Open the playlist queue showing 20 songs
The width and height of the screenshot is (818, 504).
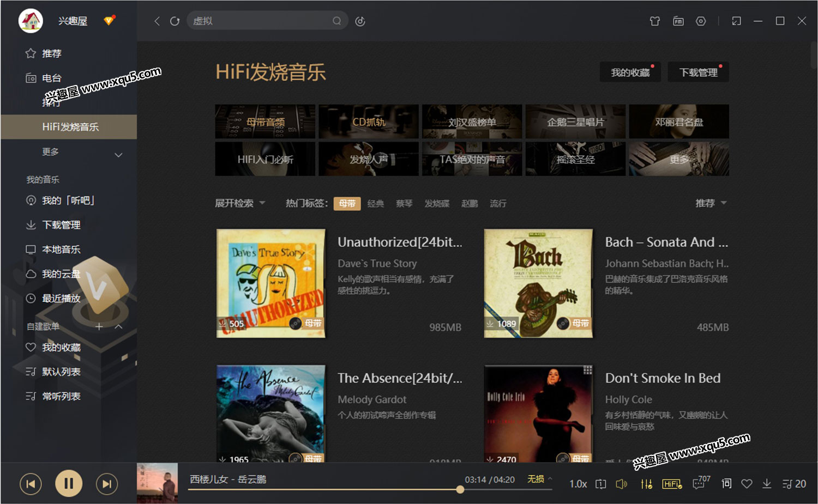[794, 484]
